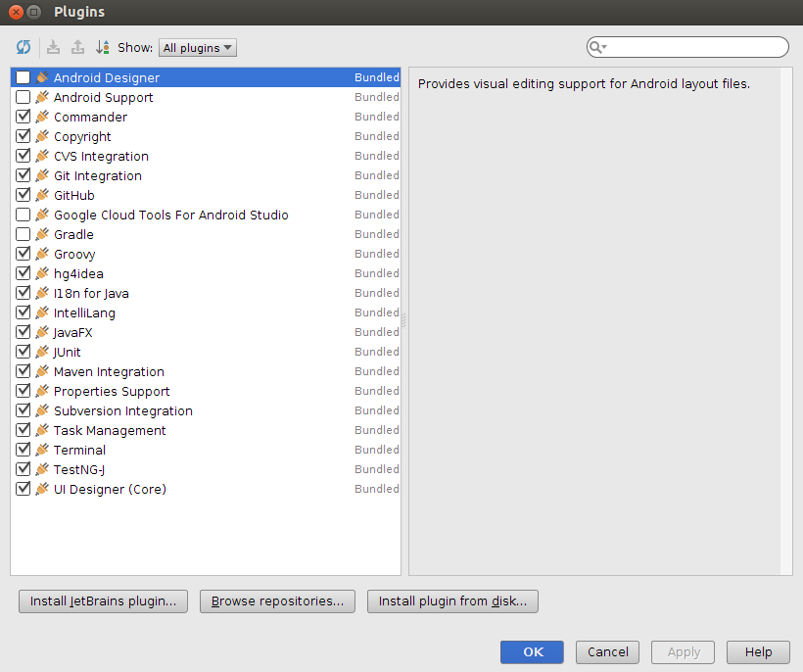The height and width of the screenshot is (672, 803).
Task: Click the Maven Integration plug icon
Action: (42, 371)
